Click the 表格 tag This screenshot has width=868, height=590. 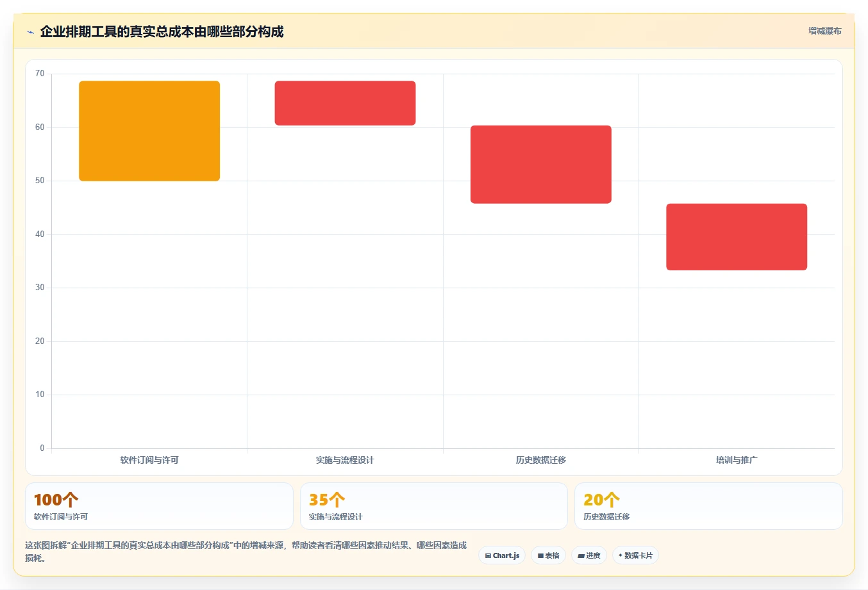[548, 555]
